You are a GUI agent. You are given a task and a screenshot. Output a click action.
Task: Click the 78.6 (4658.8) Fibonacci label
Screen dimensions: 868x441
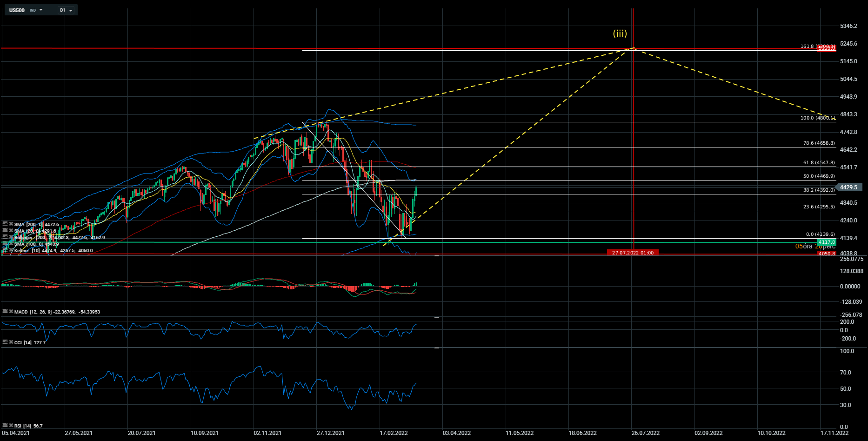(819, 143)
